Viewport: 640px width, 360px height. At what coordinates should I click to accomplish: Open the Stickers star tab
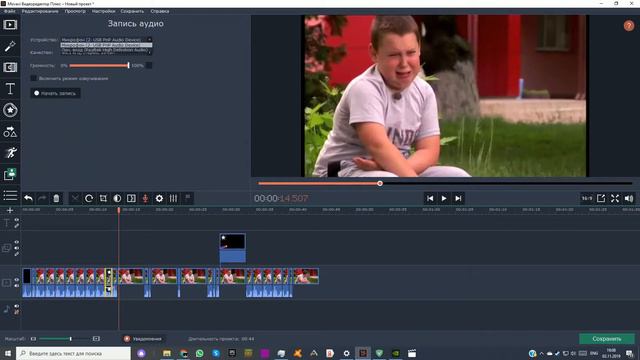point(10,110)
